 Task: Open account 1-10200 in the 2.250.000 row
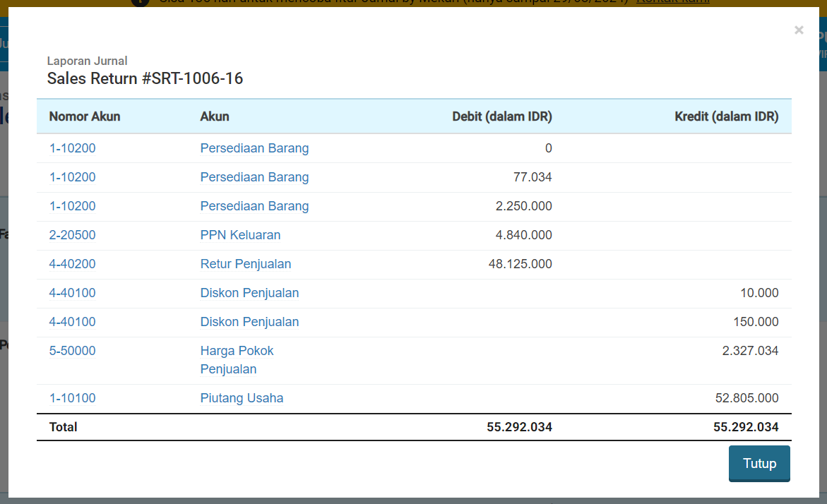(72, 206)
